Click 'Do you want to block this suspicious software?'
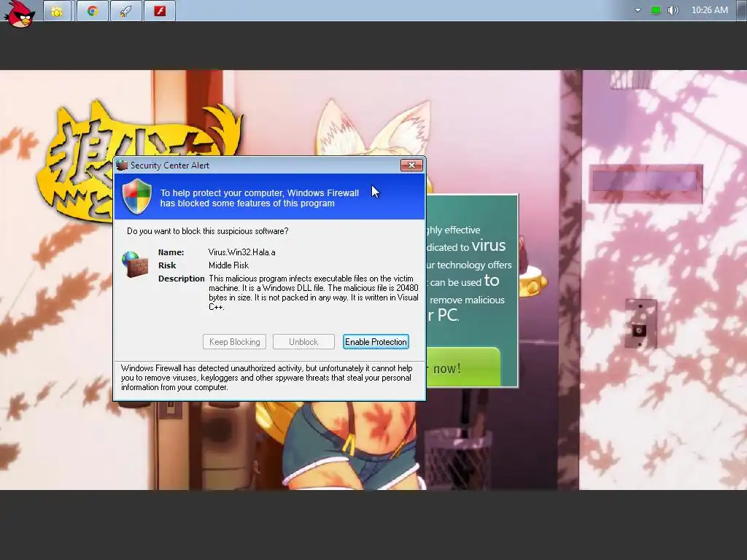Screen dimensions: 747x560 click(x=207, y=231)
